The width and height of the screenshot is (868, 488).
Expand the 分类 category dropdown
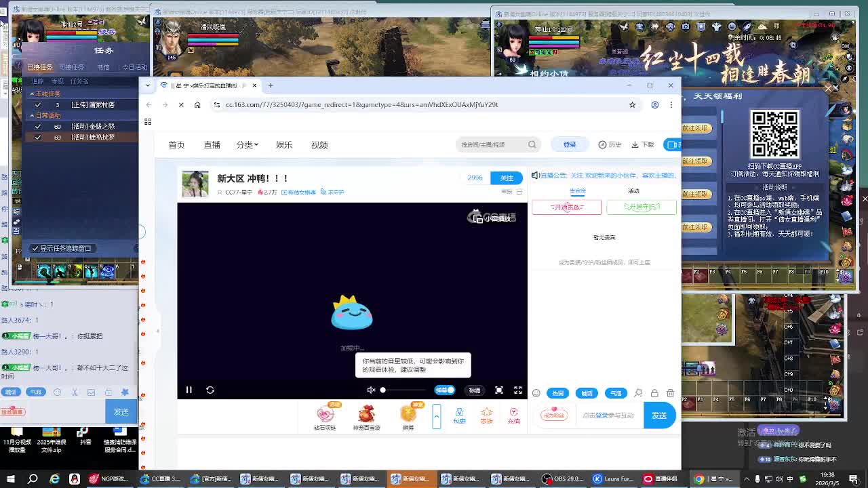248,145
